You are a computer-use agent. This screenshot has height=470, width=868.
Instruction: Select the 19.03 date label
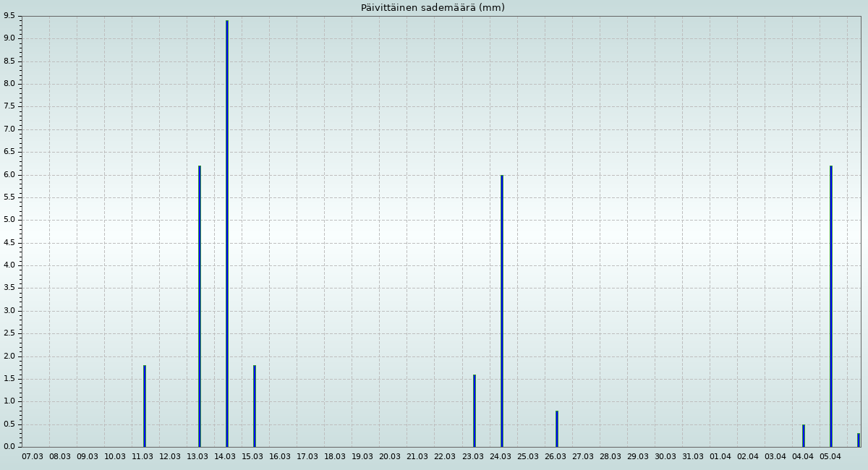362,457
